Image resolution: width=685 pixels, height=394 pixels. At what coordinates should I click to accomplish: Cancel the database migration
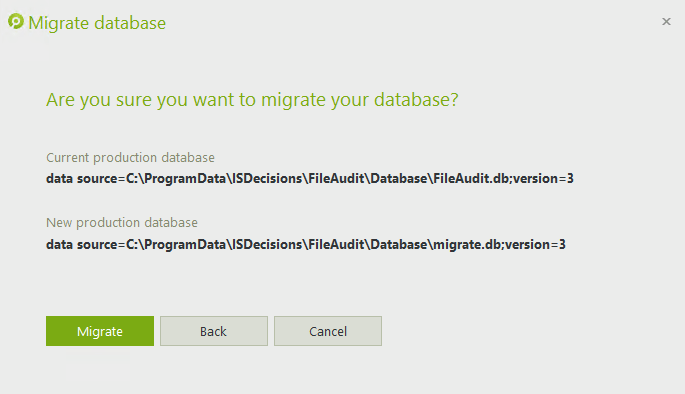click(x=328, y=331)
